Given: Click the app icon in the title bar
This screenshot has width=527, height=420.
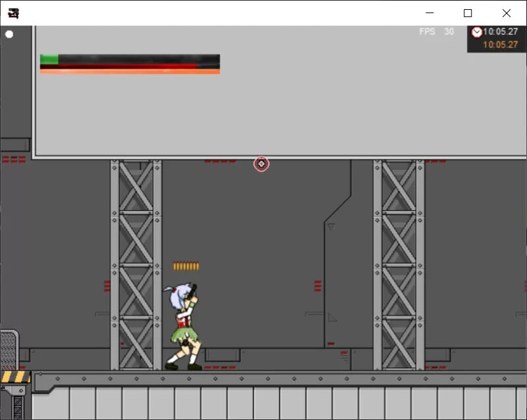Looking at the screenshot, I should [x=13, y=13].
